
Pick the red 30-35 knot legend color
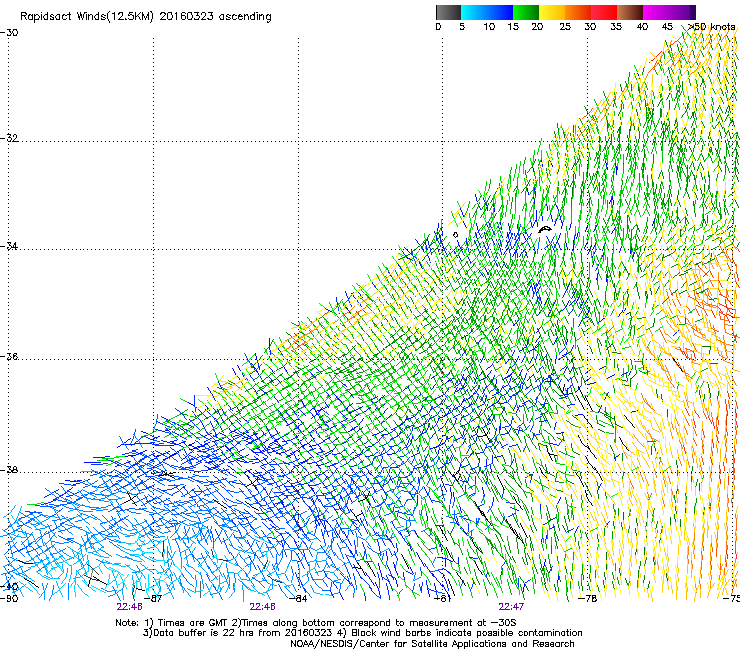(x=604, y=12)
